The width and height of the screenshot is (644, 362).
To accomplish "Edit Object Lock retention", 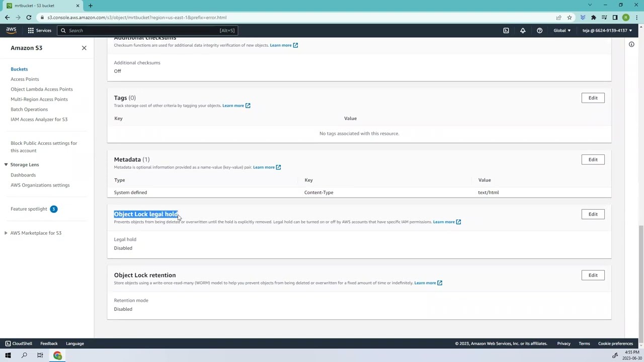I will pyautogui.click(x=593, y=276).
